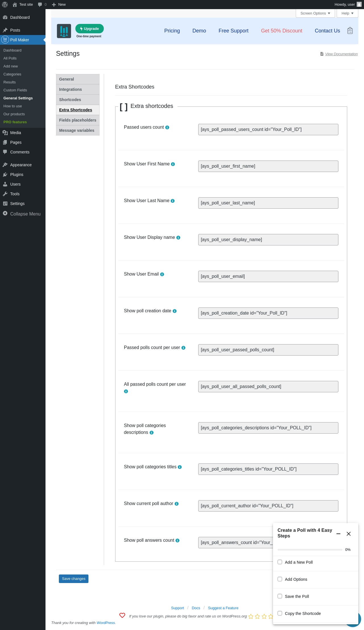Click the poll steps progress bar
The height and width of the screenshot is (630, 364).
(310, 550)
